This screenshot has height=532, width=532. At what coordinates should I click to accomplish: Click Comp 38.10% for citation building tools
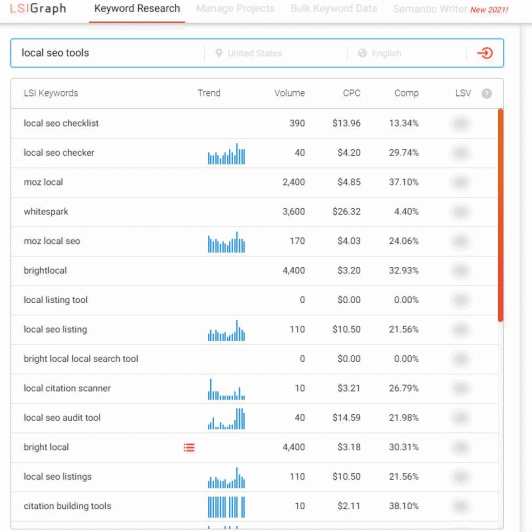point(404,506)
